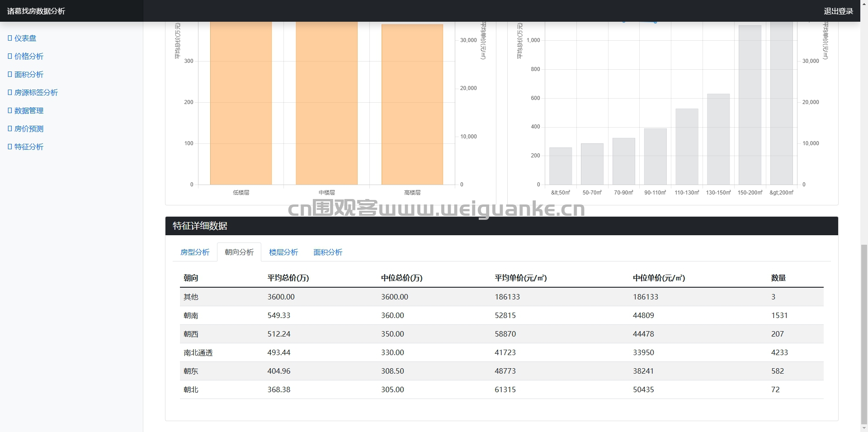
Task: Switch to the 楼层分析 tab
Action: pyautogui.click(x=283, y=252)
